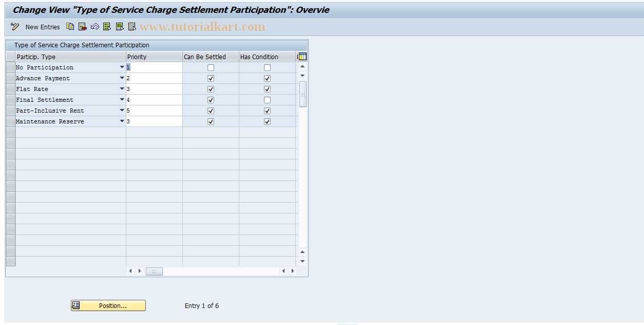Select the Maintenance Reserve row selector
644x325 pixels.
pos(11,121)
